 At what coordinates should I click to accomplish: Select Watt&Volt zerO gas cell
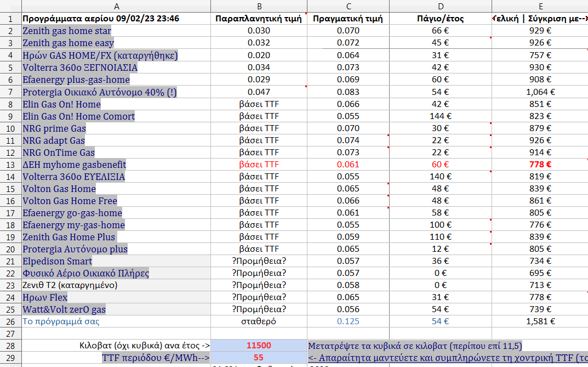pyautogui.click(x=116, y=309)
